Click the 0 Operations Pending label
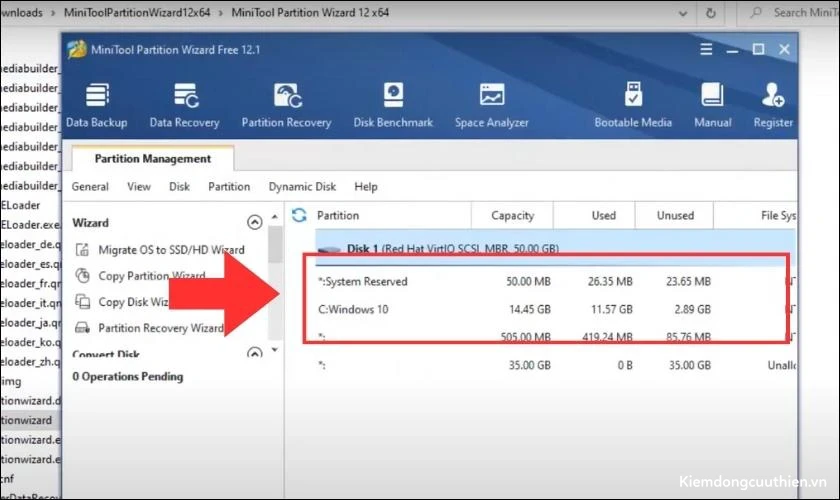 pyautogui.click(x=128, y=376)
